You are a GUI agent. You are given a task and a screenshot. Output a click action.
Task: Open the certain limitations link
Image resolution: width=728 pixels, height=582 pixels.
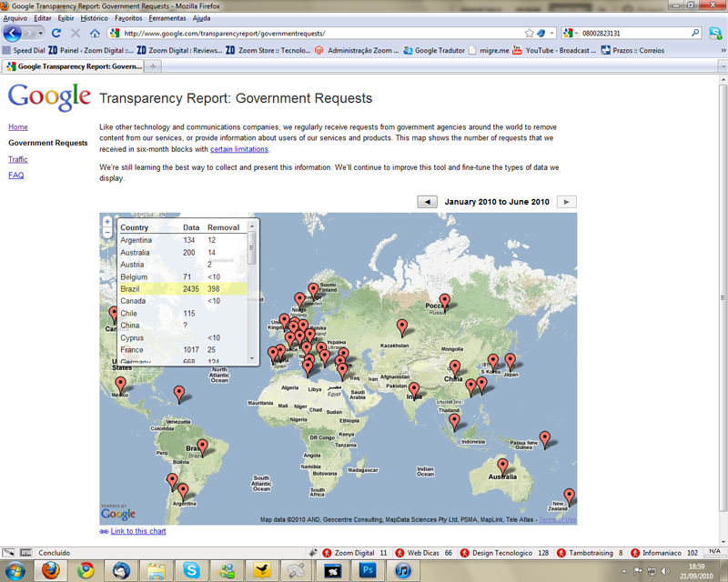pyautogui.click(x=239, y=149)
